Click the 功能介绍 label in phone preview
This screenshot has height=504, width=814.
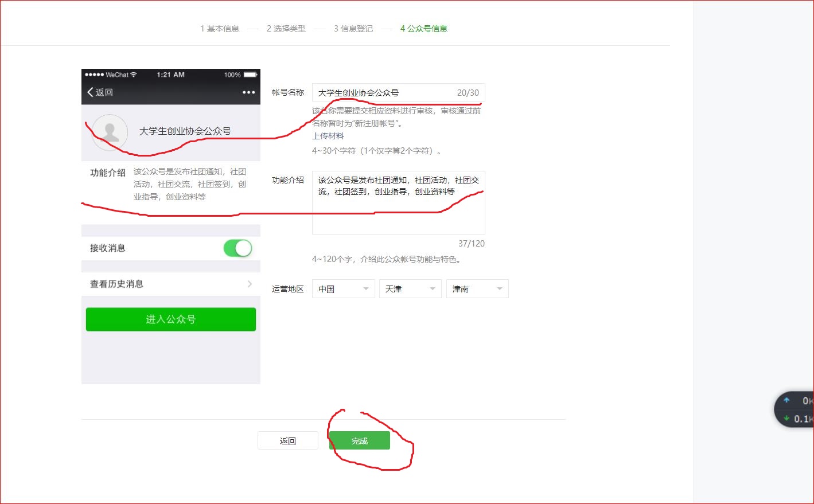(x=108, y=173)
